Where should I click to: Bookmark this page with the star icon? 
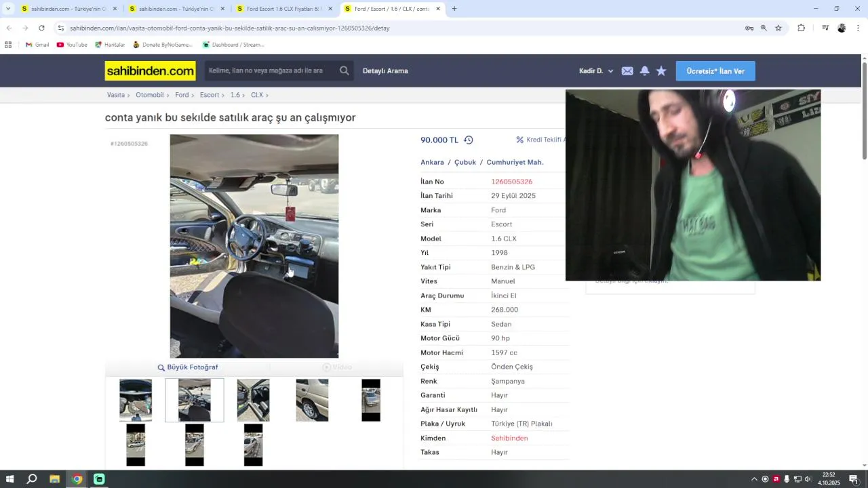(x=778, y=28)
